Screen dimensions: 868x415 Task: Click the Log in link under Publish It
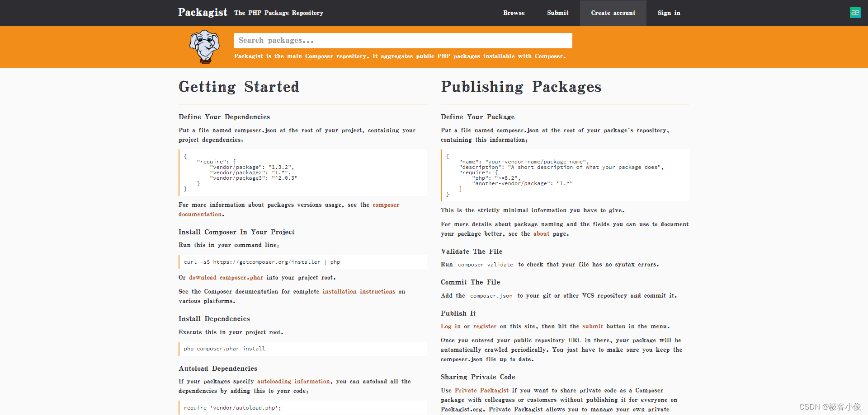[x=451, y=326]
